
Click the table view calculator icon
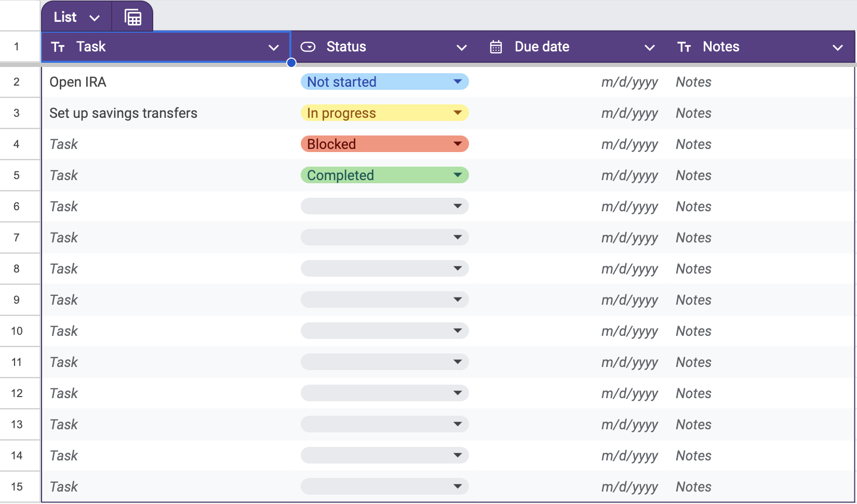(133, 17)
